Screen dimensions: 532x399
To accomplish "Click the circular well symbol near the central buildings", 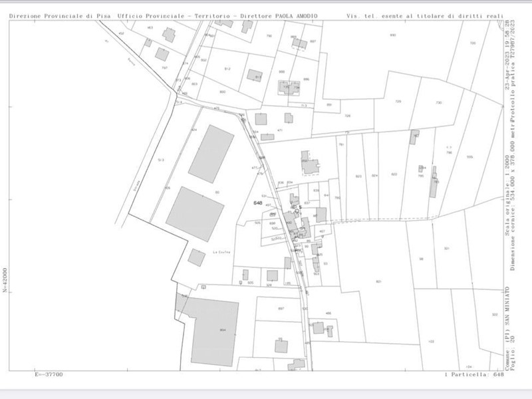I will [x=297, y=211].
